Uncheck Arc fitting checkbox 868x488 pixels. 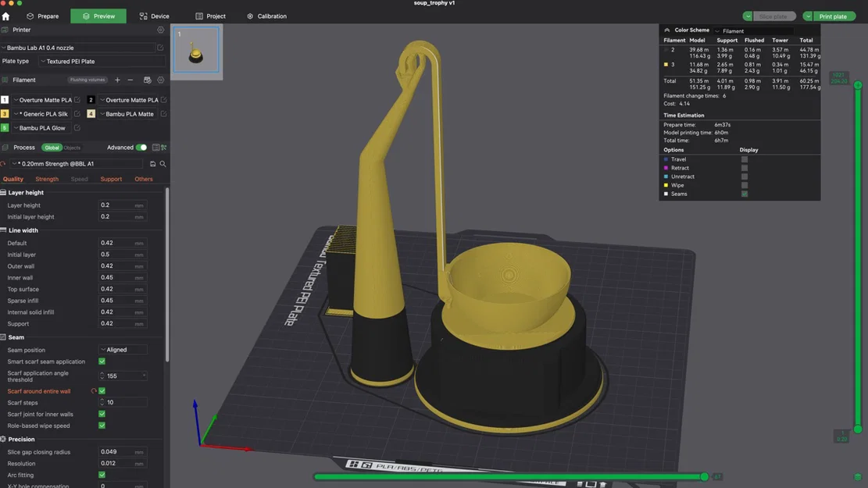click(102, 475)
